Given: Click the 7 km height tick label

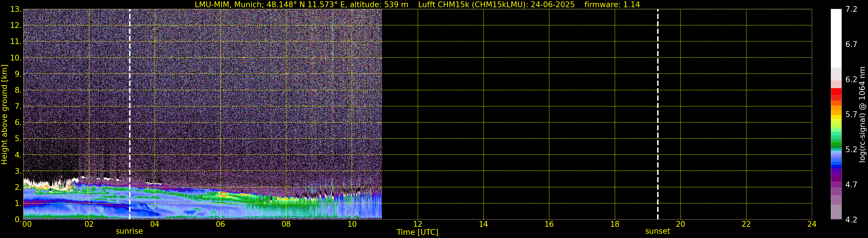Looking at the screenshot, I should pyautogui.click(x=18, y=106).
